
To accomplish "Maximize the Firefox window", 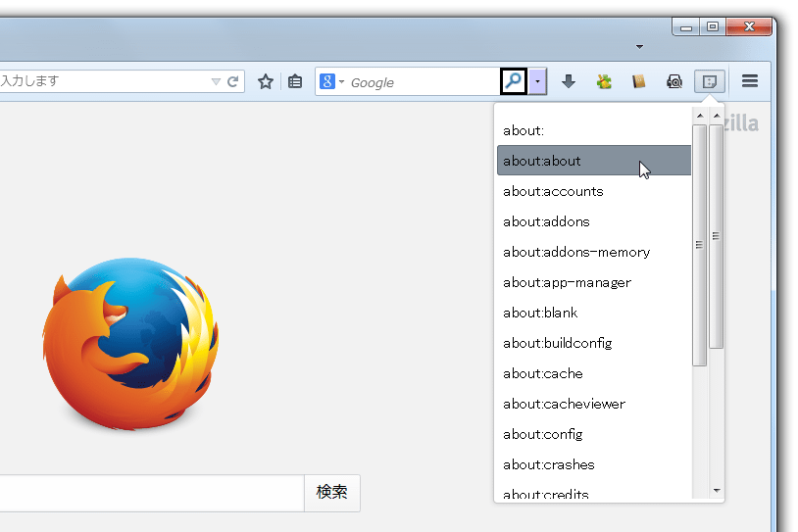I will (713, 26).
